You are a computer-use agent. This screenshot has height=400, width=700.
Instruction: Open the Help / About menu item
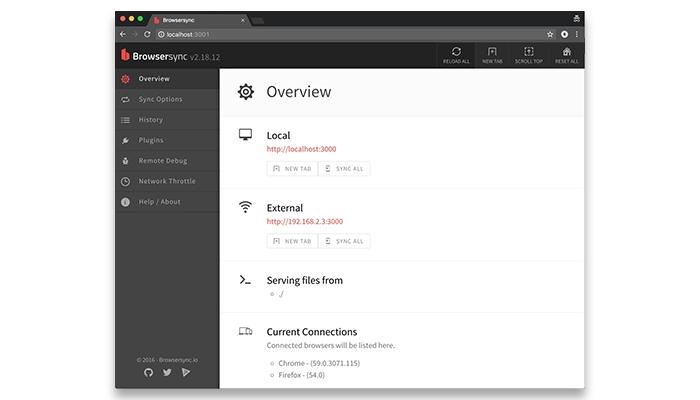167,202
